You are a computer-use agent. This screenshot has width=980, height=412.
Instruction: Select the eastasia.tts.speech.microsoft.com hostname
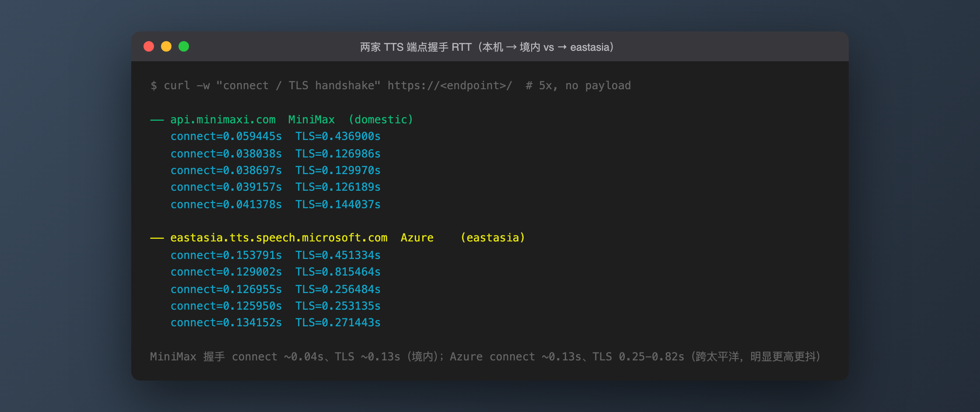tap(279, 237)
